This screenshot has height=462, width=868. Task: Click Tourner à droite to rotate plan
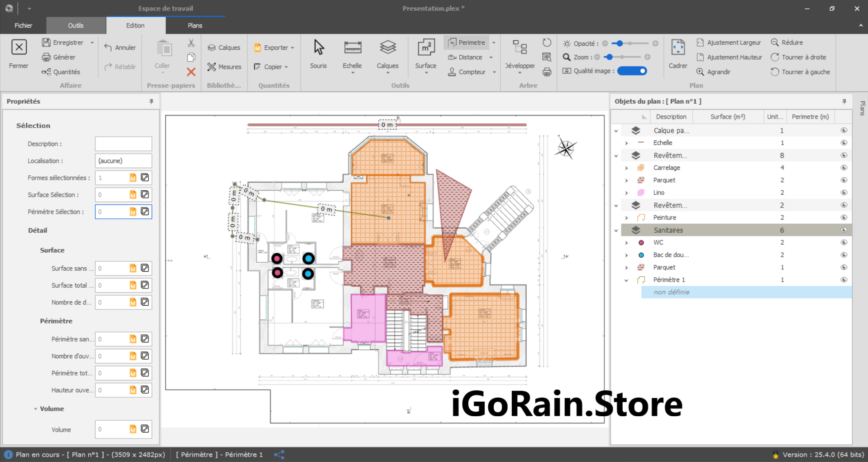799,57
